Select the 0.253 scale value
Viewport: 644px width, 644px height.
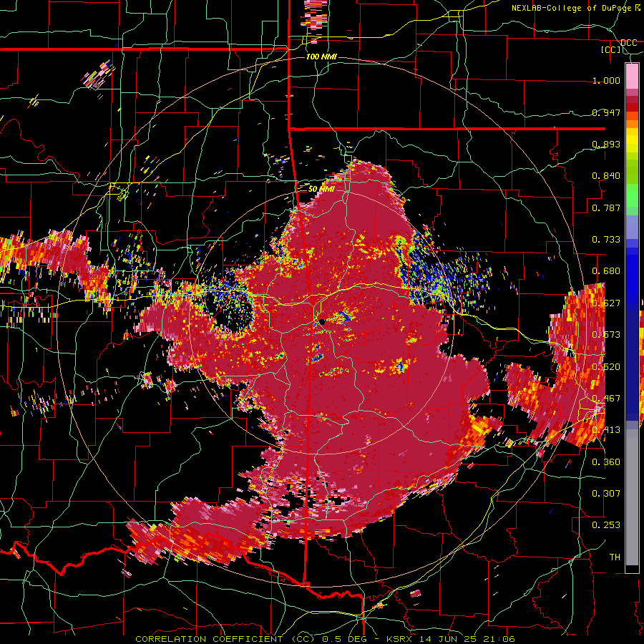click(x=606, y=525)
